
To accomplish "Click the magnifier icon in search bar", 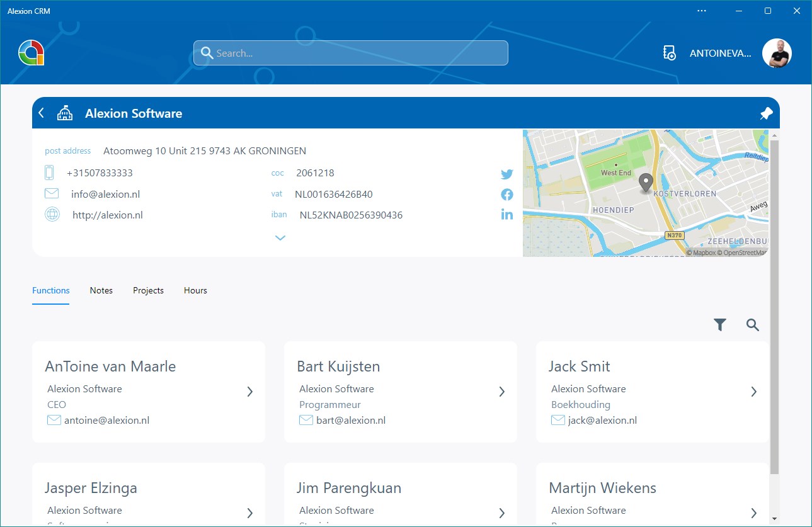I will click(x=207, y=53).
